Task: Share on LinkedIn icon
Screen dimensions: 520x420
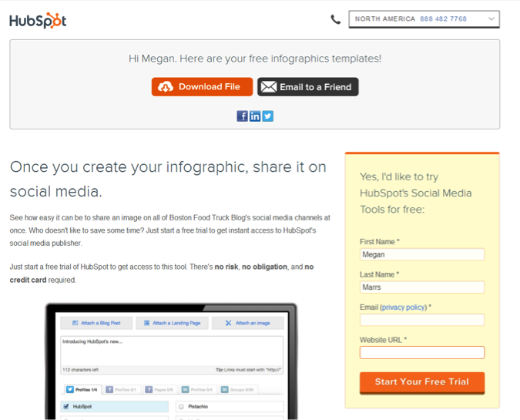Action: point(255,116)
